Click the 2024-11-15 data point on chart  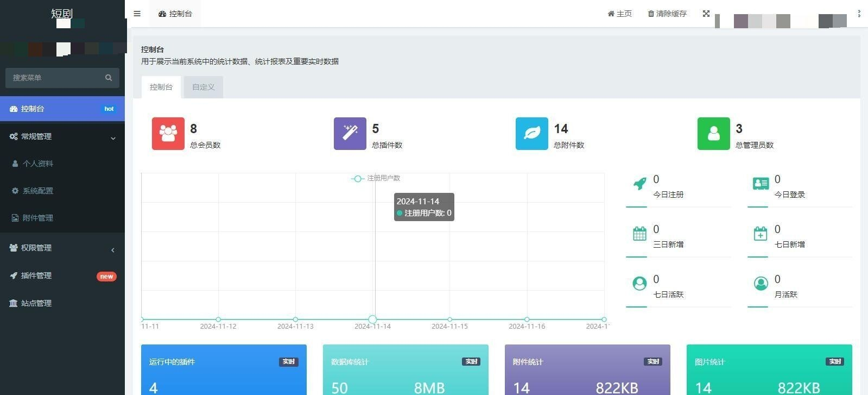pos(449,319)
